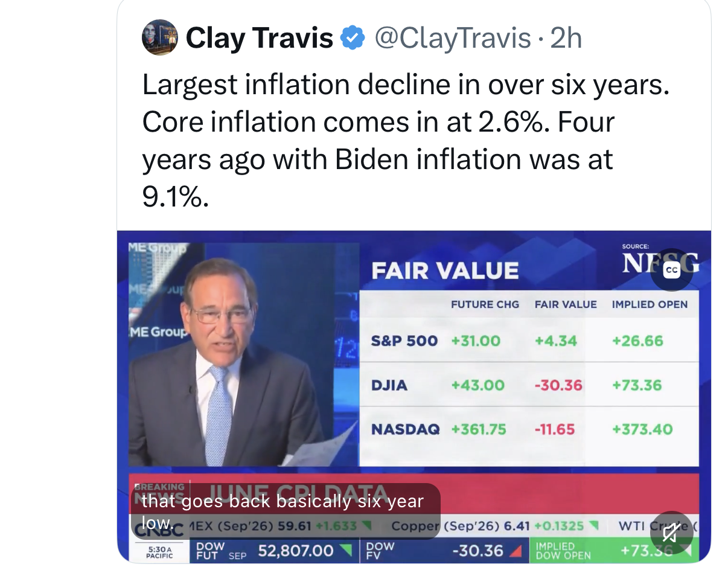This screenshot has height=567, width=728.
Task: Click the 'six year low' caption overlay
Action: coord(286,510)
